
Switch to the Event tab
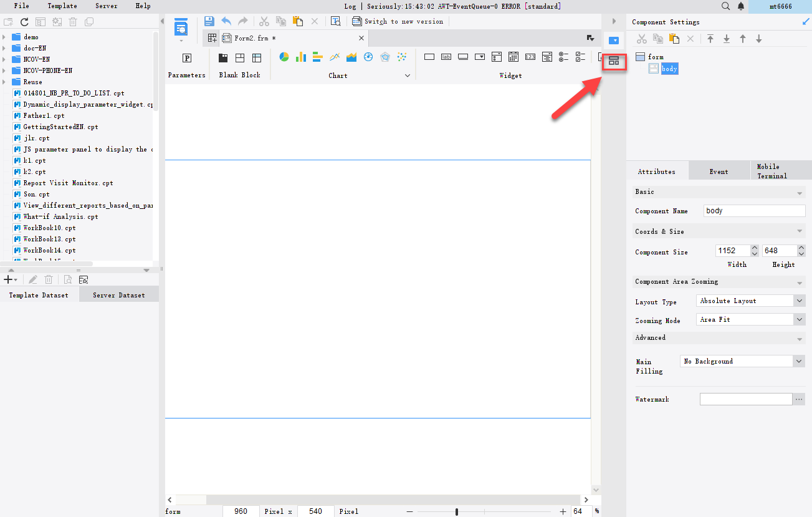tap(719, 172)
